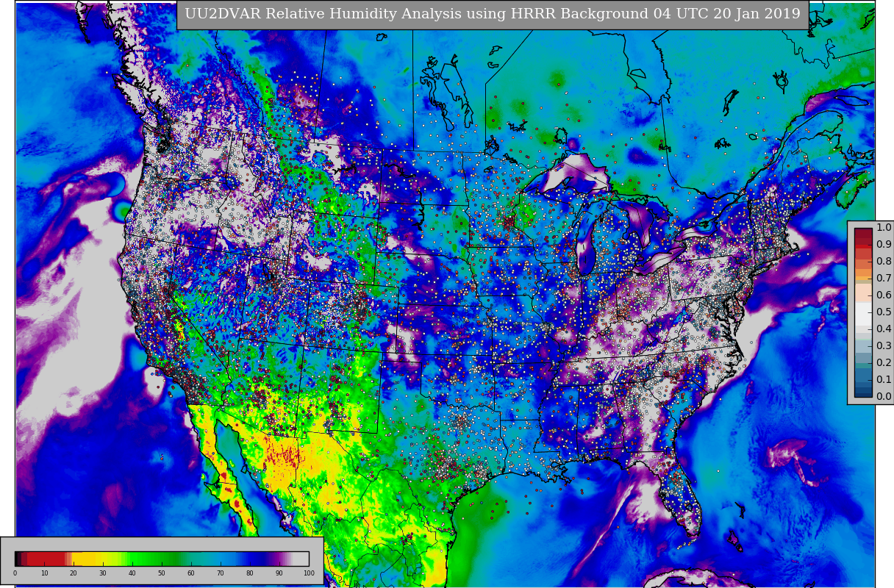Click the '0.0' label on vertical colorbar
This screenshot has height=588, width=894.
pos(884,397)
